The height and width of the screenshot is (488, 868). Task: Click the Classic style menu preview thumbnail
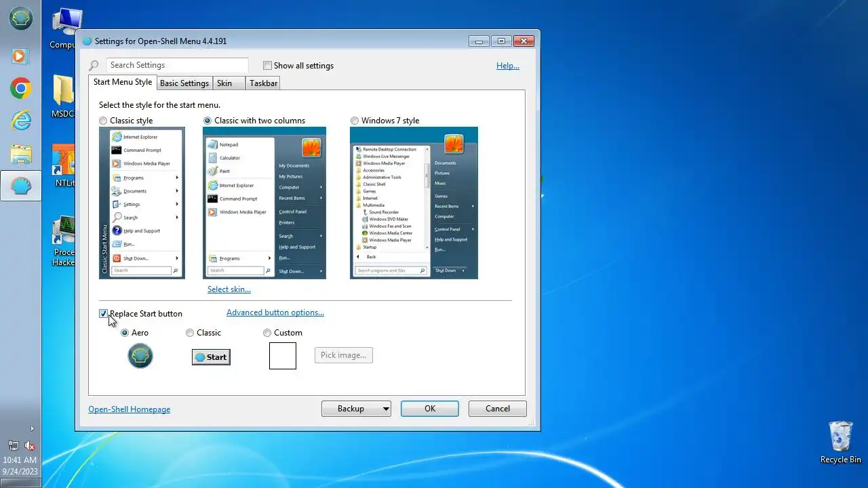click(x=142, y=203)
